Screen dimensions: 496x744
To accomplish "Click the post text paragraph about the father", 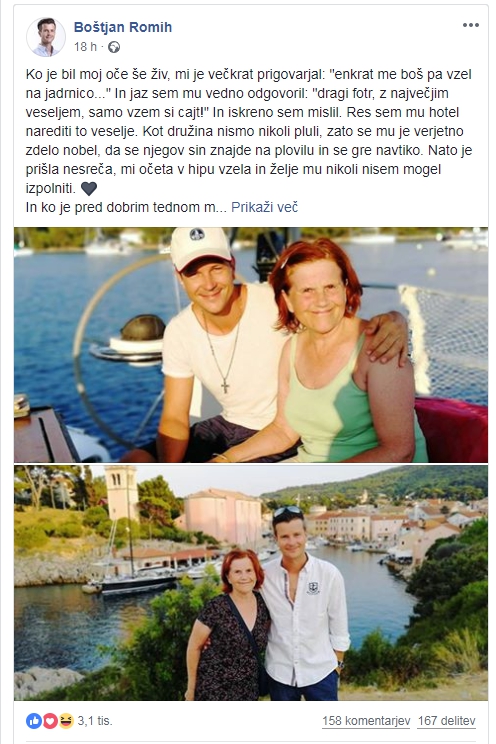I will pyautogui.click(x=249, y=131).
